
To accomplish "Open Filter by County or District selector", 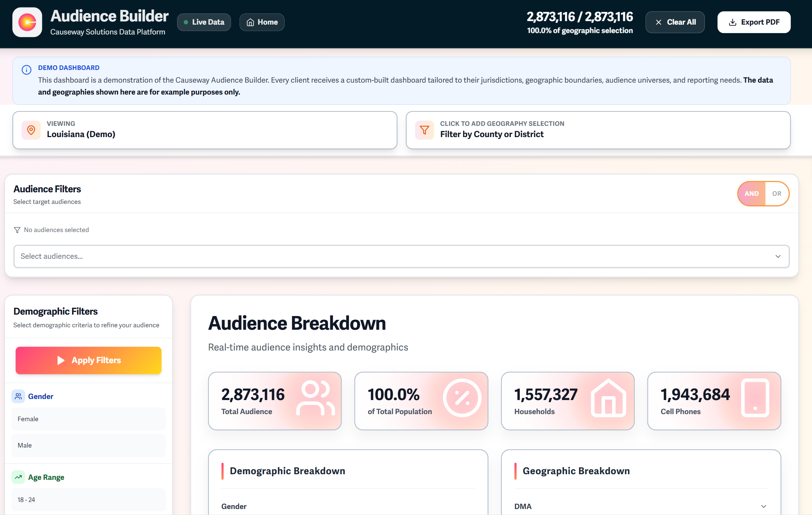I will click(598, 130).
